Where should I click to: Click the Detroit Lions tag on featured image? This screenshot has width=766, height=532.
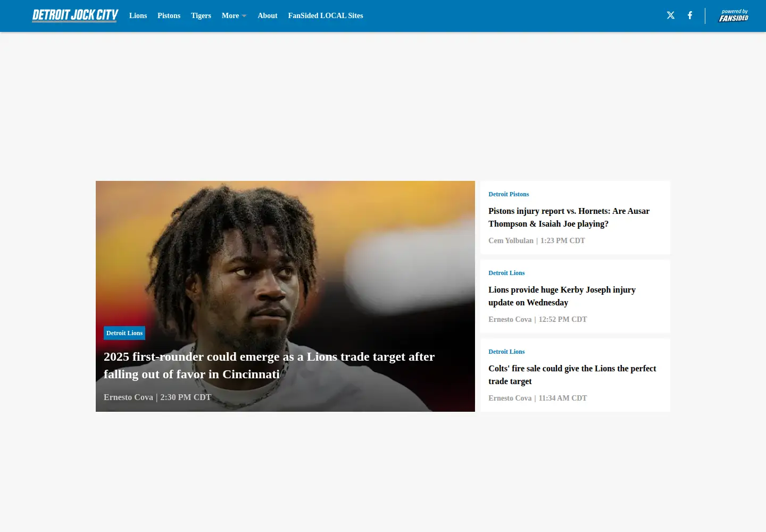pyautogui.click(x=124, y=333)
